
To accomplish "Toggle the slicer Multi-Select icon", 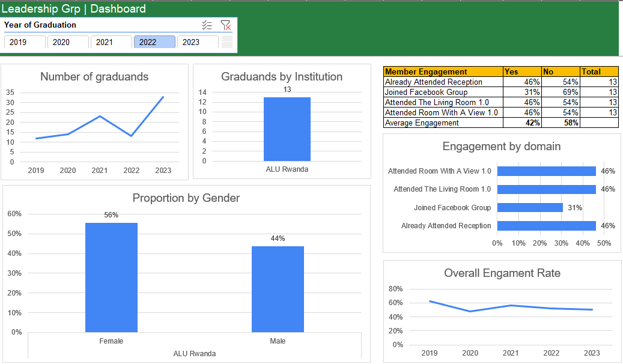I will point(207,25).
